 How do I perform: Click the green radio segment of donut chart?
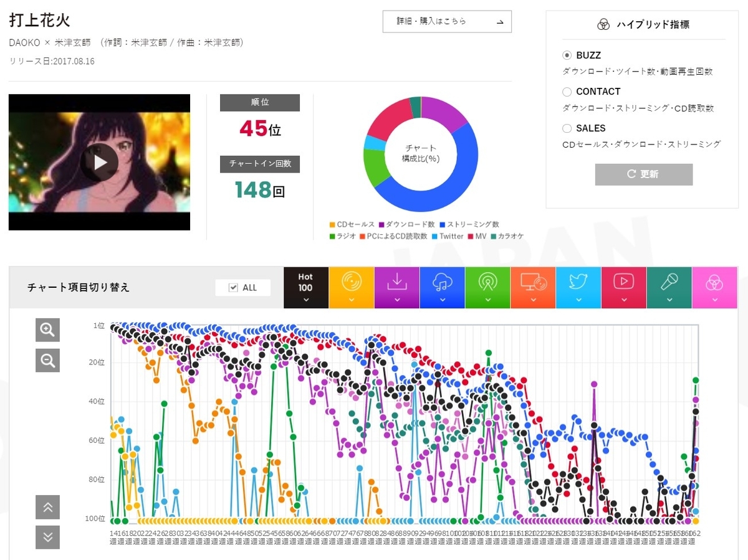tap(376, 168)
